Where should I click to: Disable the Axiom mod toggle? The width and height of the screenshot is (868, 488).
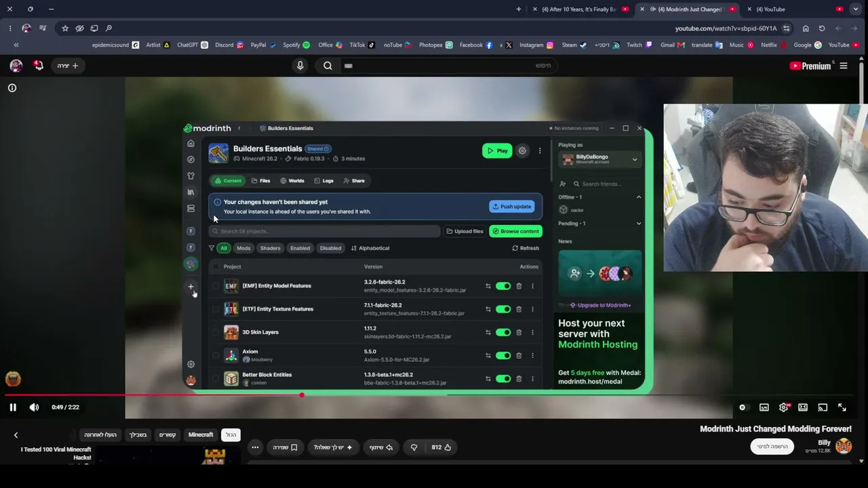coord(503,355)
